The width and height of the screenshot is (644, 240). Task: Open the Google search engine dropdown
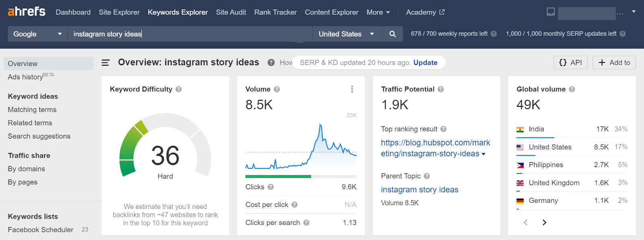pyautogui.click(x=37, y=34)
